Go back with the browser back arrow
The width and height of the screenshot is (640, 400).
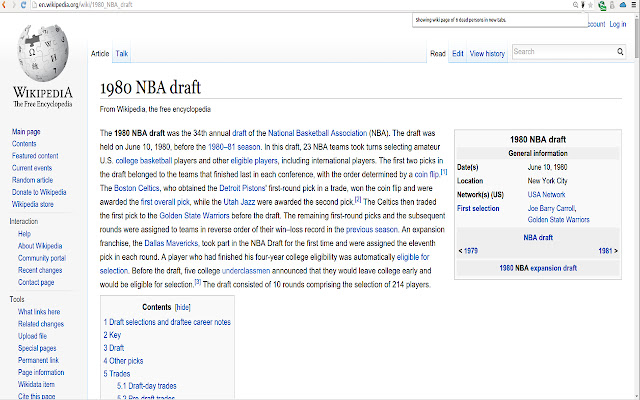[x=3, y=5]
